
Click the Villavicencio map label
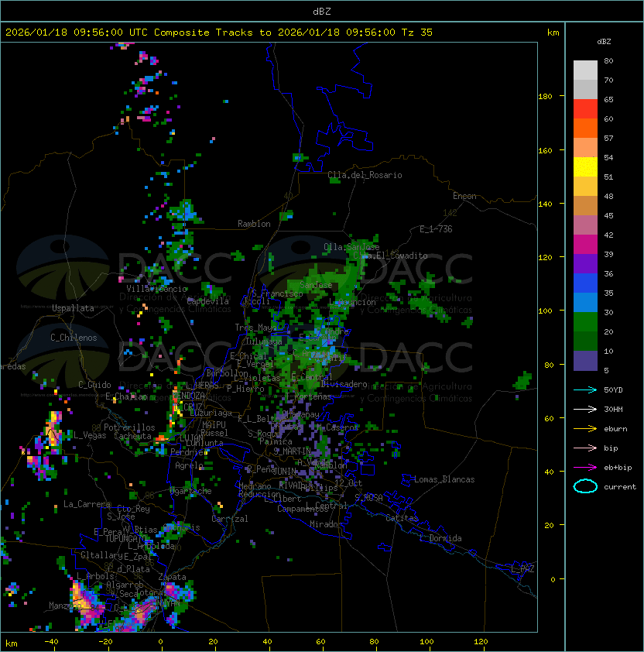156,289
